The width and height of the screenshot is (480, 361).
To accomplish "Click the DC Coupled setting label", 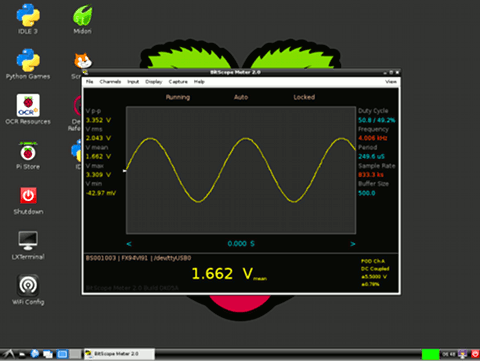I will pyautogui.click(x=375, y=269).
